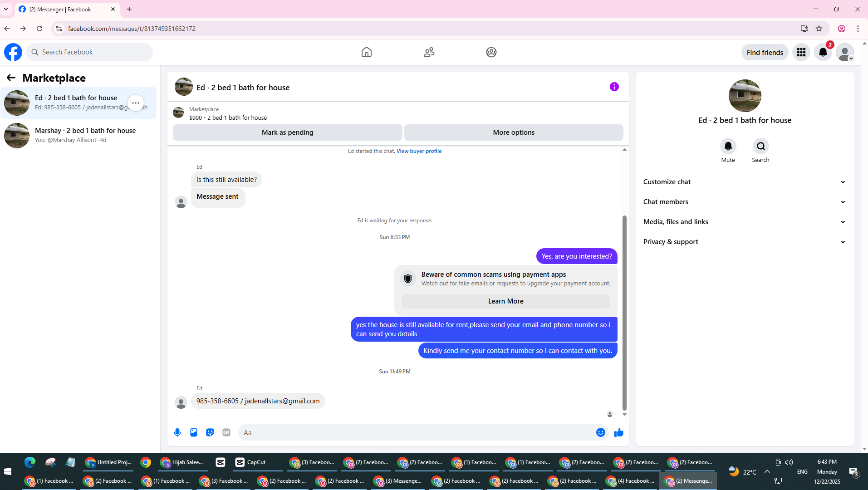868x490 pixels.
Task: Open the notifications bell
Action: point(823,52)
